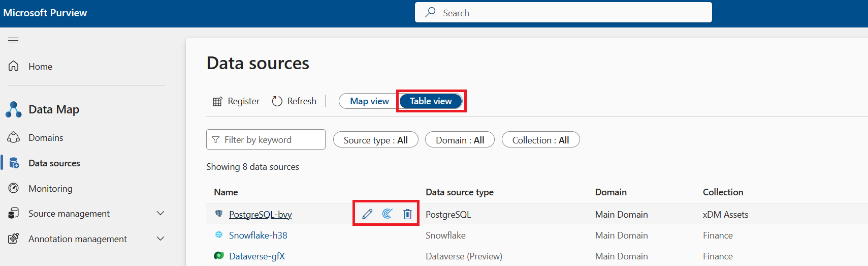
Task: Click the Register toolbar button
Action: [236, 101]
